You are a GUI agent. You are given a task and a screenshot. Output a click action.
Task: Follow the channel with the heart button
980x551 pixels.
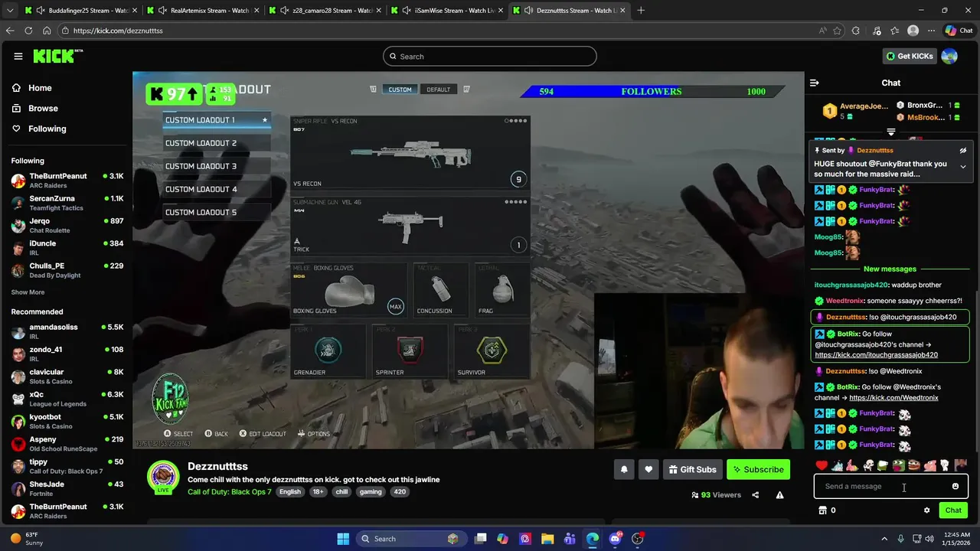(x=648, y=469)
